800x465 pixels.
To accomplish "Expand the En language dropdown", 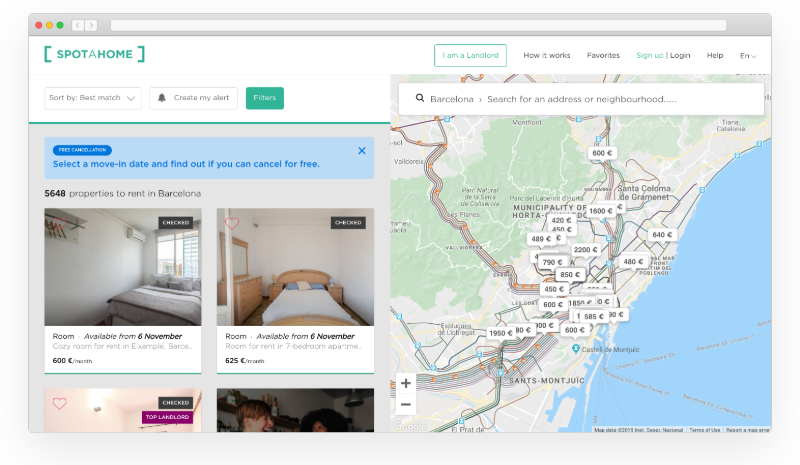I will [748, 56].
